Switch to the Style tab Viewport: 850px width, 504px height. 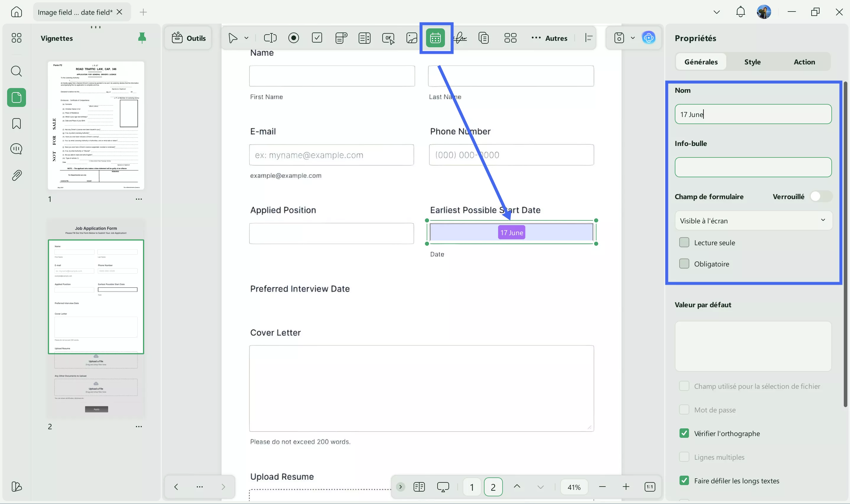752,62
